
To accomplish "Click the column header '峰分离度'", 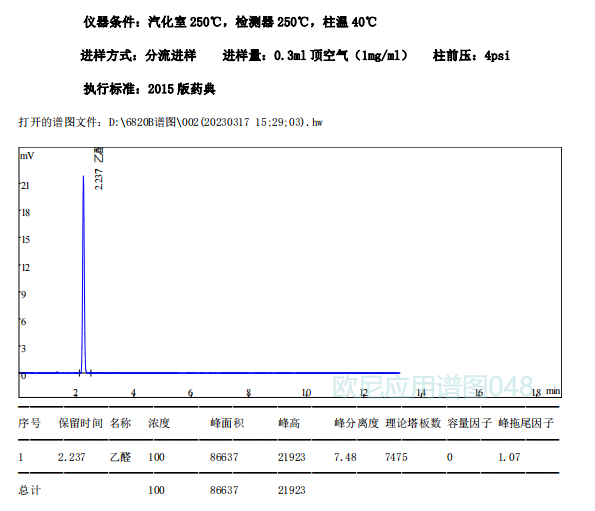I will (x=356, y=423).
